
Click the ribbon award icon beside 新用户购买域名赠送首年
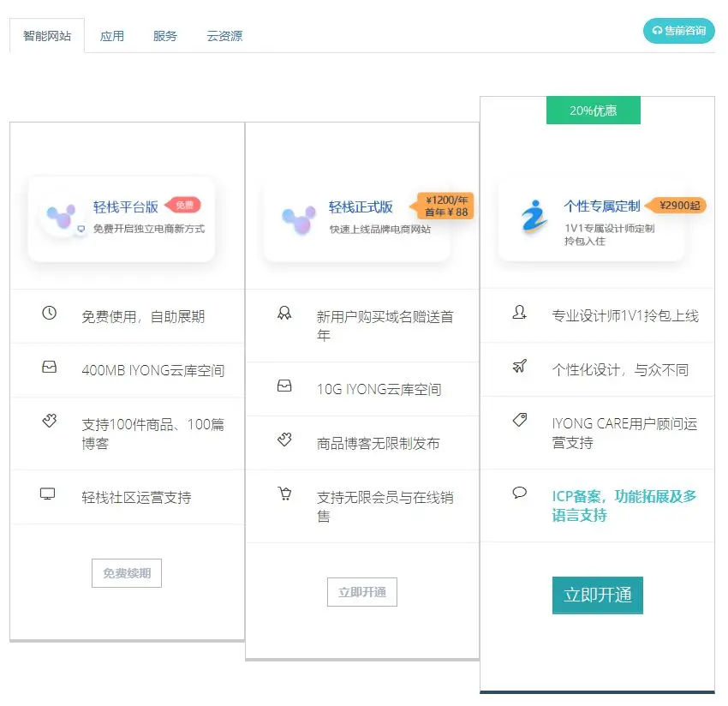[x=284, y=314]
